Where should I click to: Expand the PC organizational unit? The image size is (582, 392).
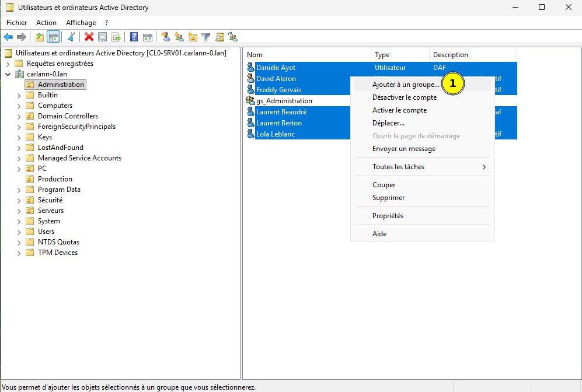pos(19,169)
